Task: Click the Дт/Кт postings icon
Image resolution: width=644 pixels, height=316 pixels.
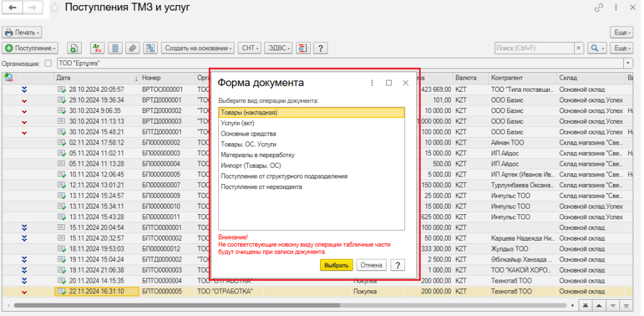Action: pos(97,48)
